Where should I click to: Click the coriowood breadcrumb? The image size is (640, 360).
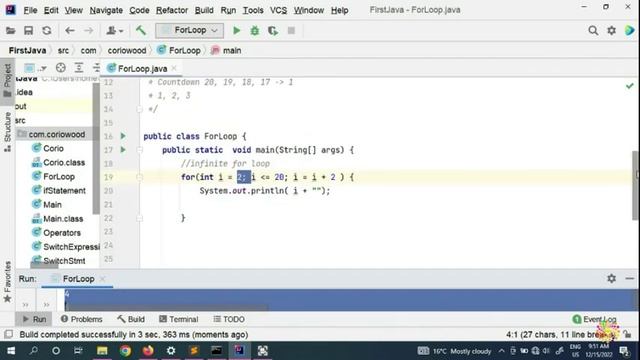[127, 51]
